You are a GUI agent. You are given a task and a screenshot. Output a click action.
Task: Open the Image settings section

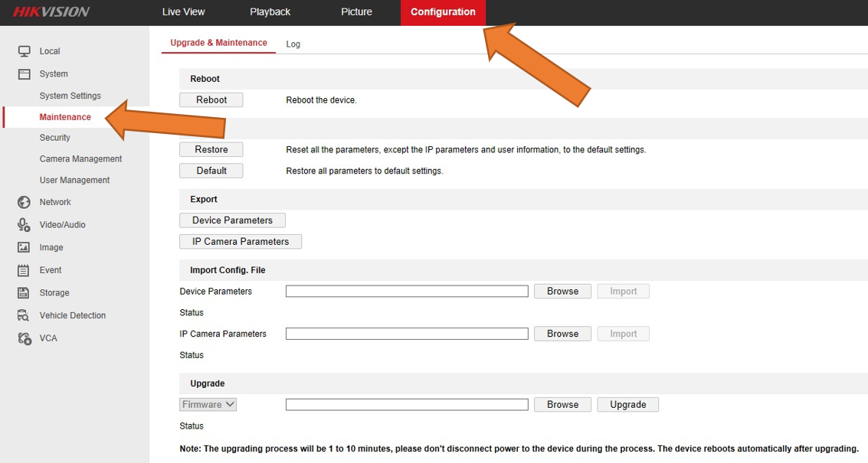tap(51, 246)
